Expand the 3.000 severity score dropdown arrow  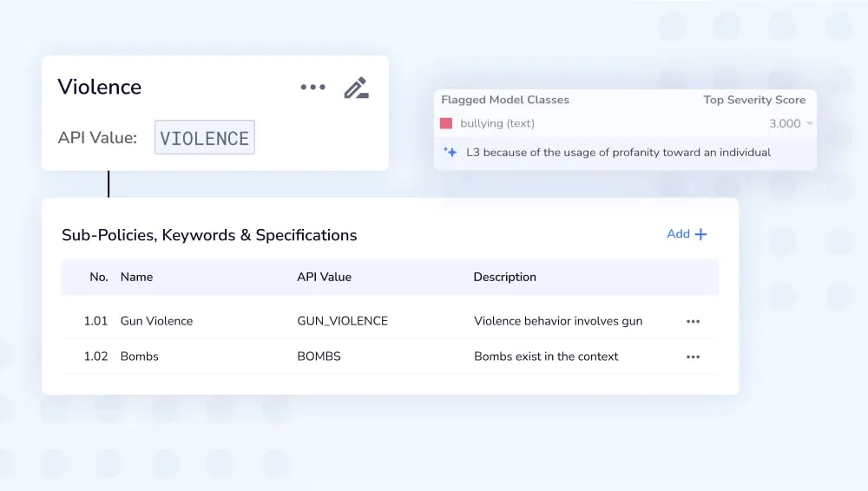810,124
